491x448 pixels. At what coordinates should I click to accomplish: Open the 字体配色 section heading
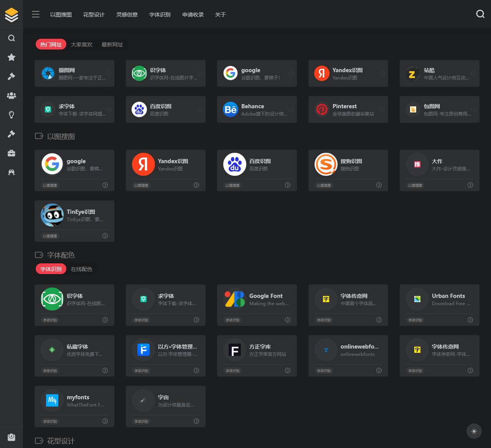[x=61, y=255]
